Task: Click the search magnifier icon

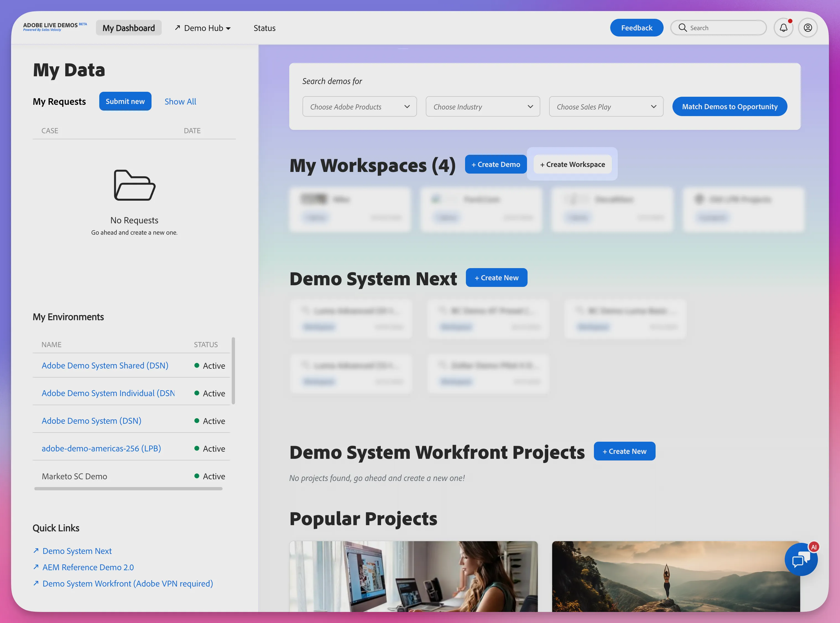Action: click(x=682, y=28)
